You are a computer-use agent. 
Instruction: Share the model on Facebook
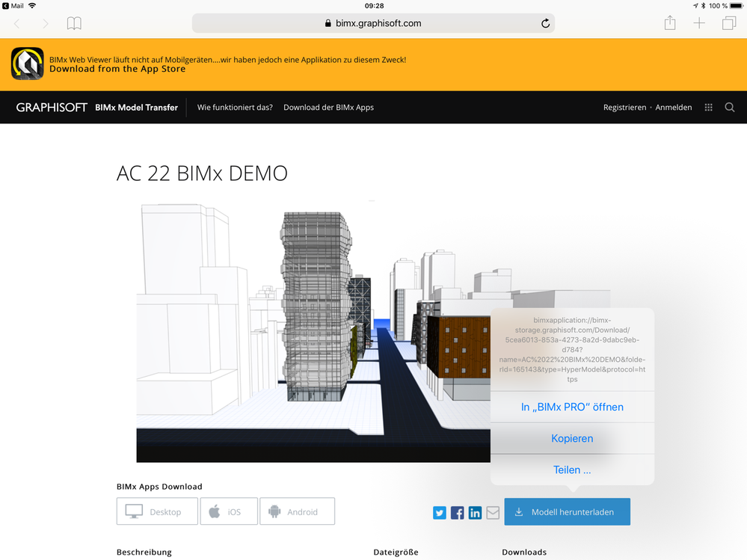(x=457, y=513)
